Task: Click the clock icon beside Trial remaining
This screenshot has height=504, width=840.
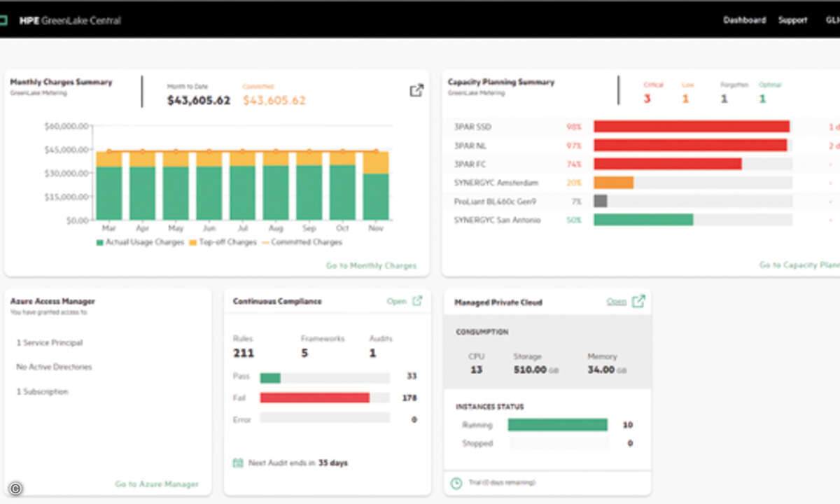Action: point(456,482)
